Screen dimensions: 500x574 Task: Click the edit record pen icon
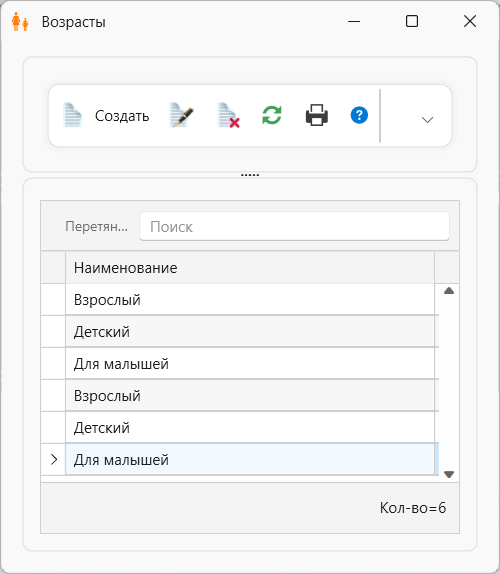coord(182,115)
